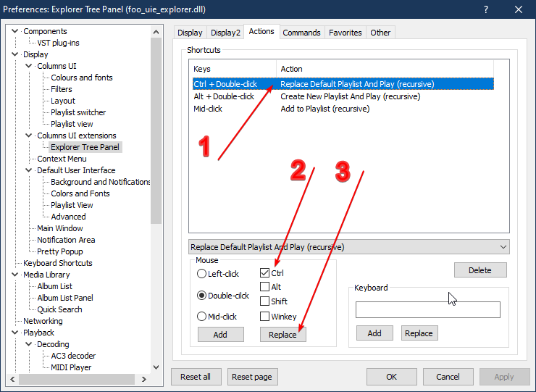Open the action dropdown under the shortcuts list
Viewport: 536px width, 392px height.
pos(348,247)
